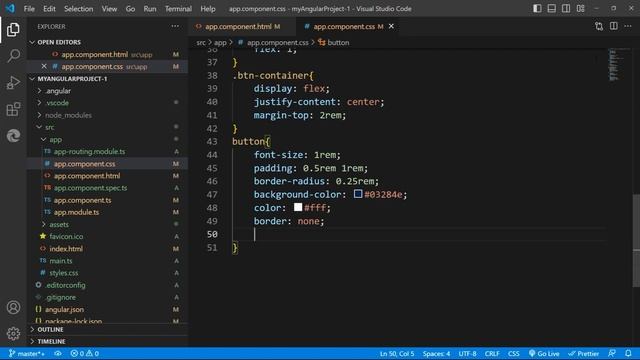Change indentation via Spaces: 4
Viewport: 640px width, 360px height.
tap(436, 353)
